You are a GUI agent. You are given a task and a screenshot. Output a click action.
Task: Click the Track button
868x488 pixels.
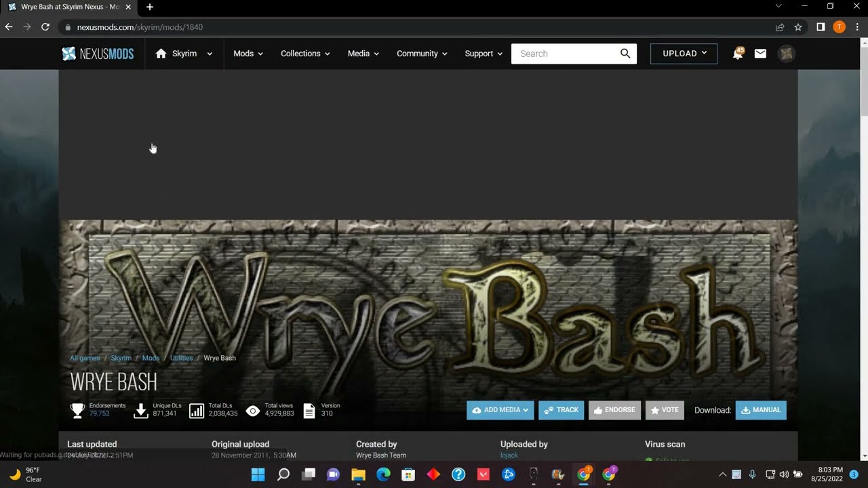coord(561,410)
